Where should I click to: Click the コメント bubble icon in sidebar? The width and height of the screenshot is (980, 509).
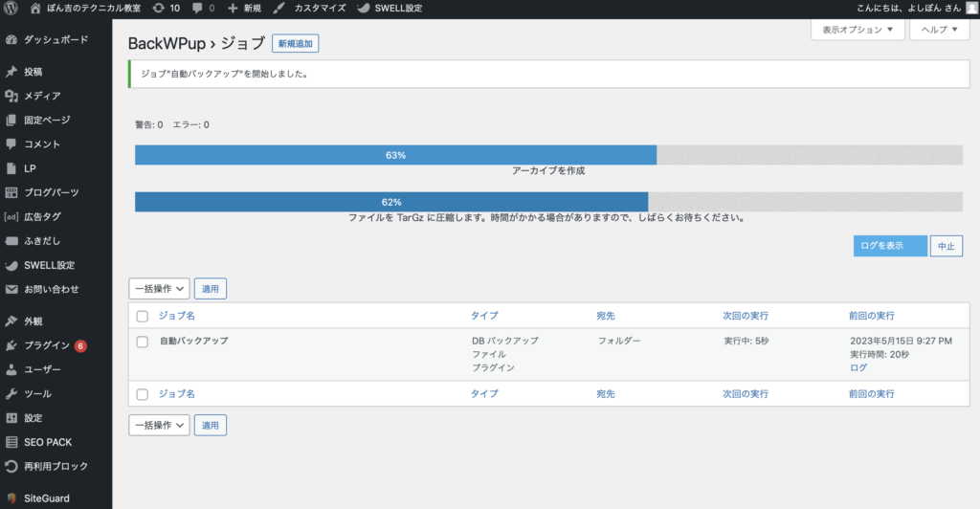click(11, 144)
